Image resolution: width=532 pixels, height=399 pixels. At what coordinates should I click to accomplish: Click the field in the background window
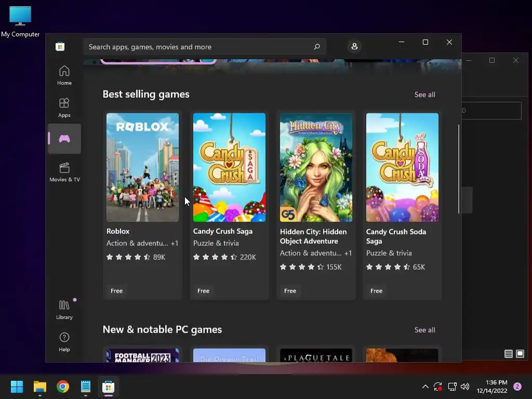coord(491,111)
